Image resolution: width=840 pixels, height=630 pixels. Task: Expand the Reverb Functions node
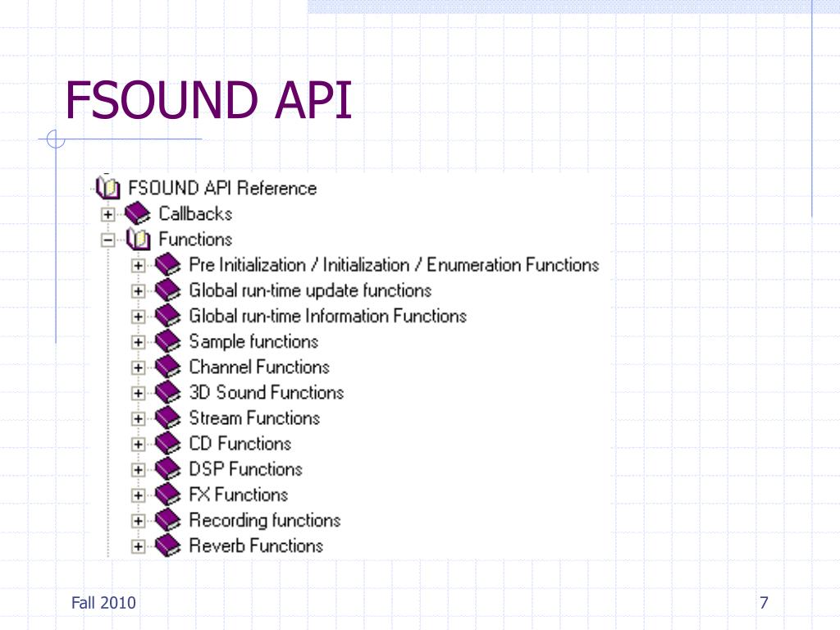(138, 546)
